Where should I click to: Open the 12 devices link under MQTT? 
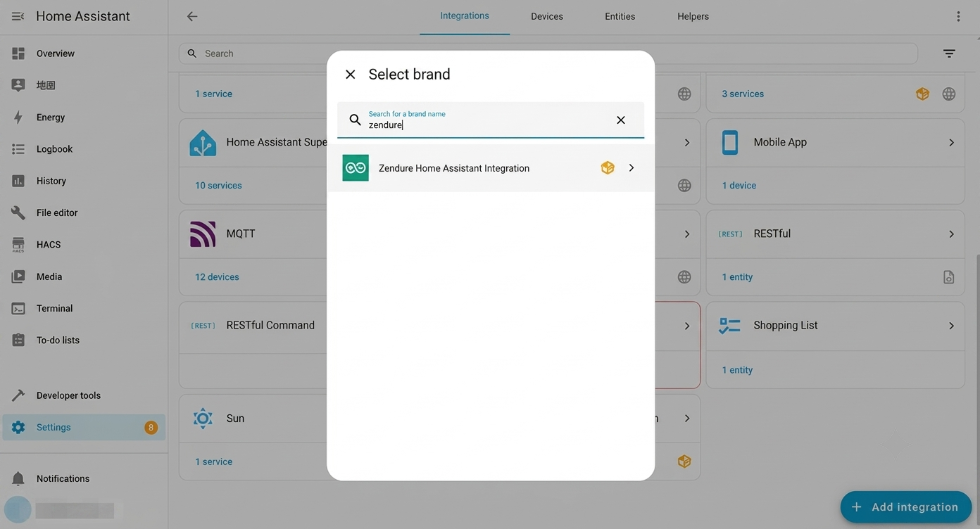(x=217, y=277)
